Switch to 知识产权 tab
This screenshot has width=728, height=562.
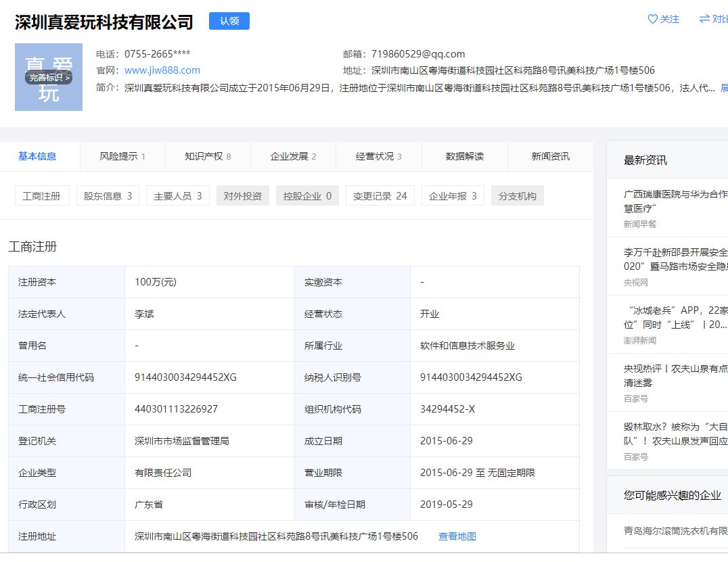[208, 156]
